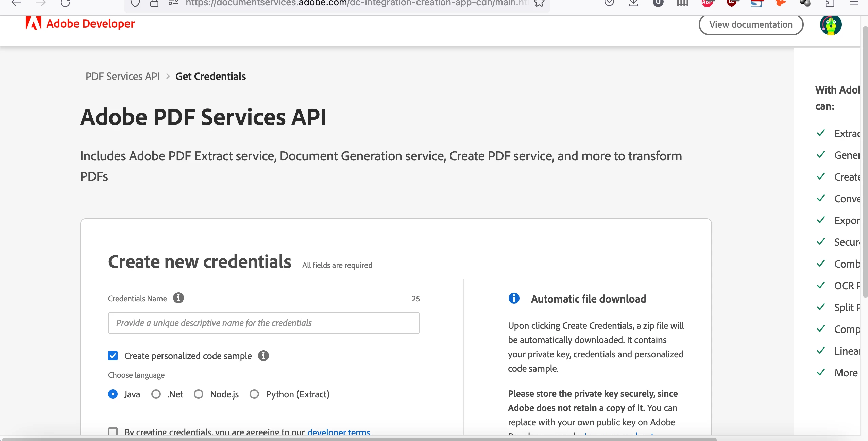868x441 pixels.
Task: Click the Adblock Plus extension icon
Action: click(x=707, y=3)
